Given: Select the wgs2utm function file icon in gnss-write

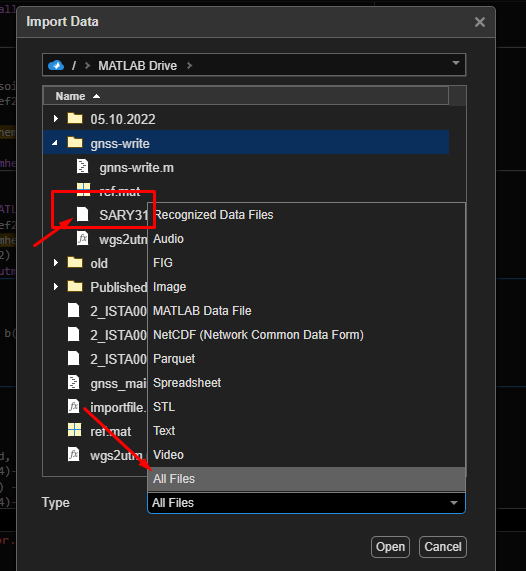Looking at the screenshot, I should [83, 239].
